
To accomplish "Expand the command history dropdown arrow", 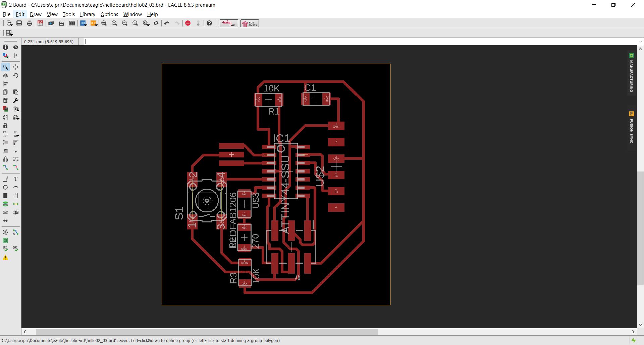I will click(641, 42).
